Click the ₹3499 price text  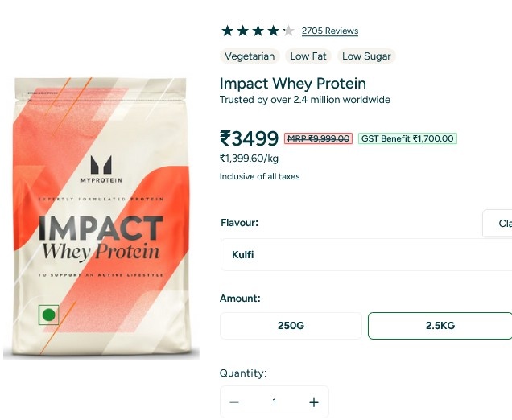tap(250, 138)
